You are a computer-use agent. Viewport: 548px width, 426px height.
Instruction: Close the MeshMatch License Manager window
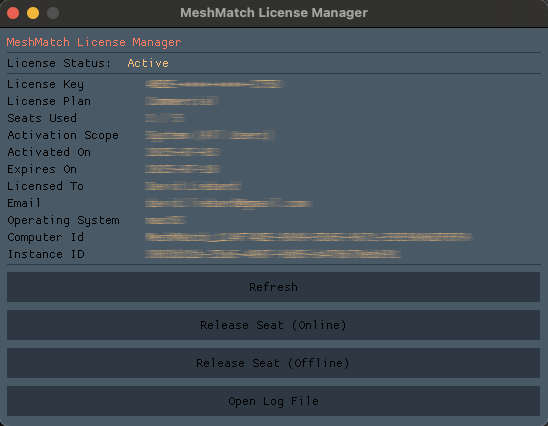[13, 13]
